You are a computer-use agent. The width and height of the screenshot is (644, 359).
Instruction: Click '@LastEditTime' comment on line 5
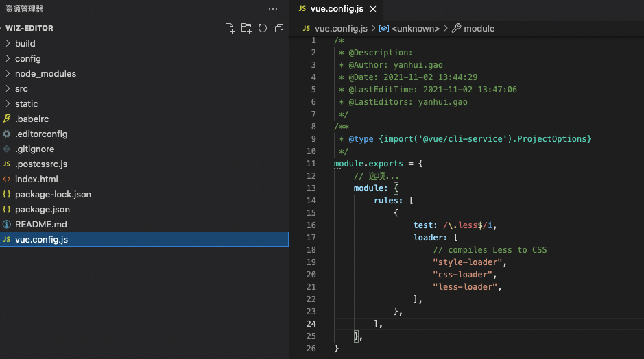383,90
